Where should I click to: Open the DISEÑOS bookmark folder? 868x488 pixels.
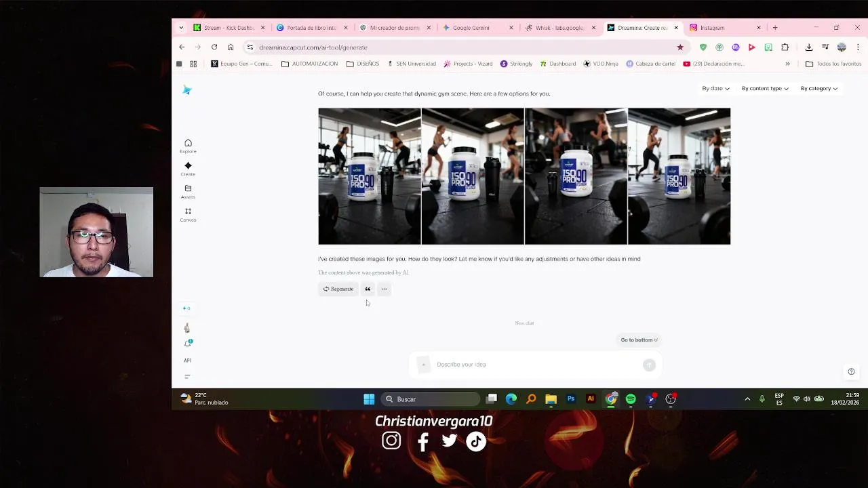click(363, 64)
